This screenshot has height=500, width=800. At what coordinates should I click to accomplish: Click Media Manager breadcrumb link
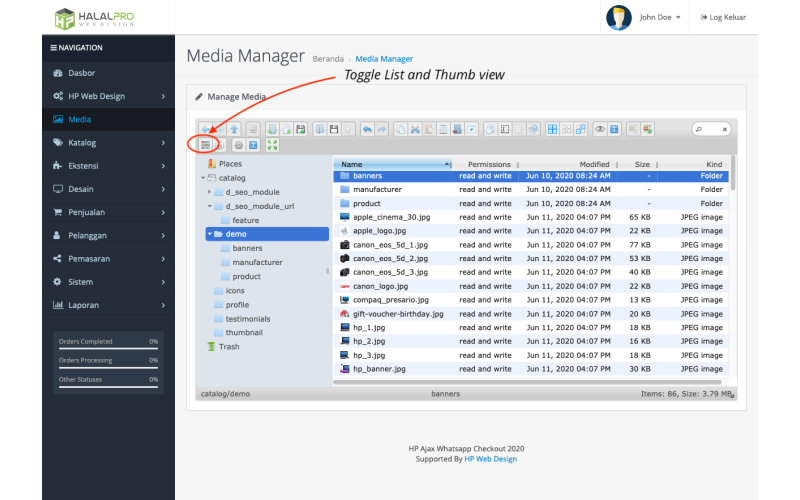[x=384, y=59]
